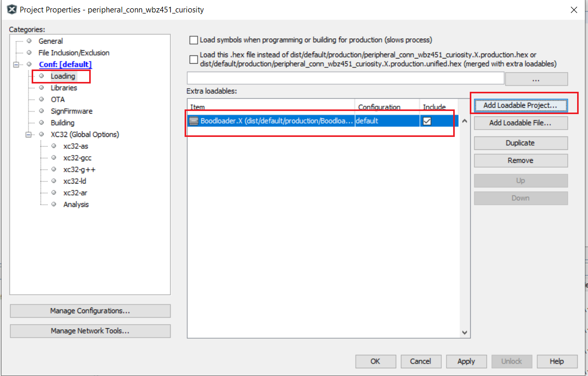This screenshot has width=588, height=376.
Task: Collapse the Conf: [default] tree node
Action: coord(16,64)
